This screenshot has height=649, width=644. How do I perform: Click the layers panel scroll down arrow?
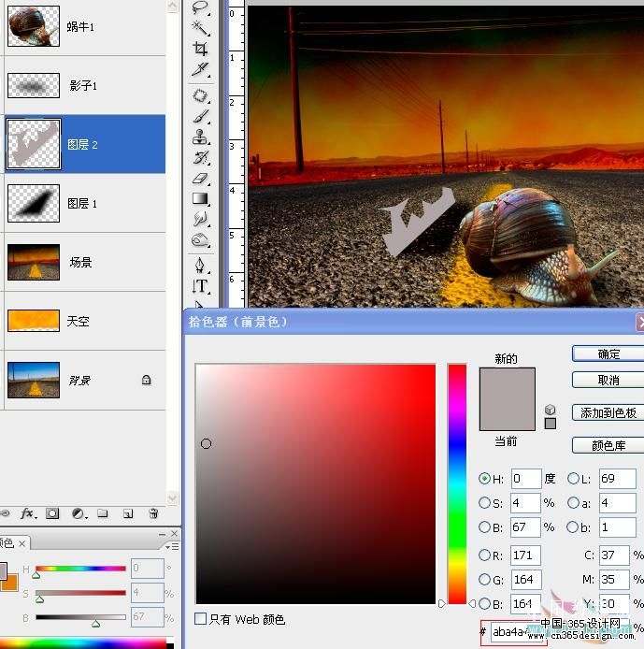pyautogui.click(x=173, y=498)
